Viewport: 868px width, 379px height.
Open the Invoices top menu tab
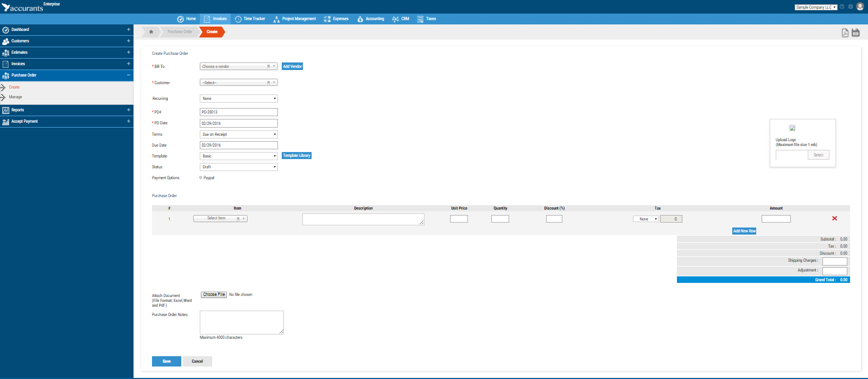click(x=216, y=19)
